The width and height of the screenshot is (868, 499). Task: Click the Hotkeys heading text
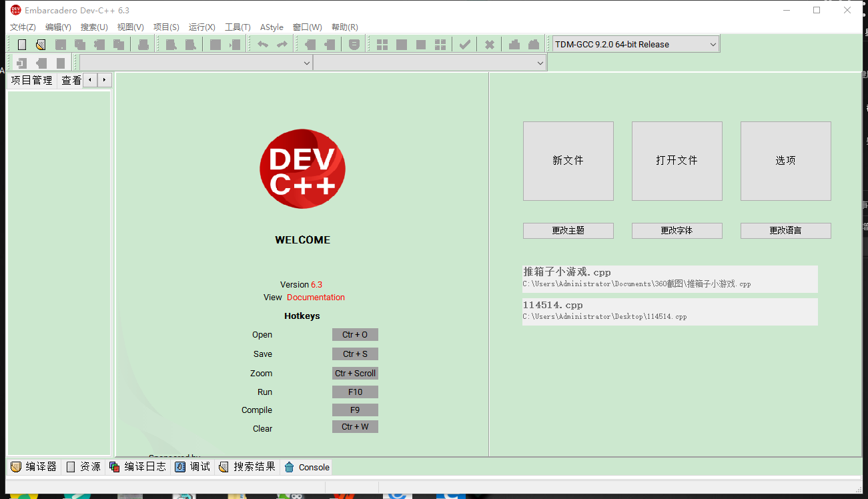(x=302, y=316)
